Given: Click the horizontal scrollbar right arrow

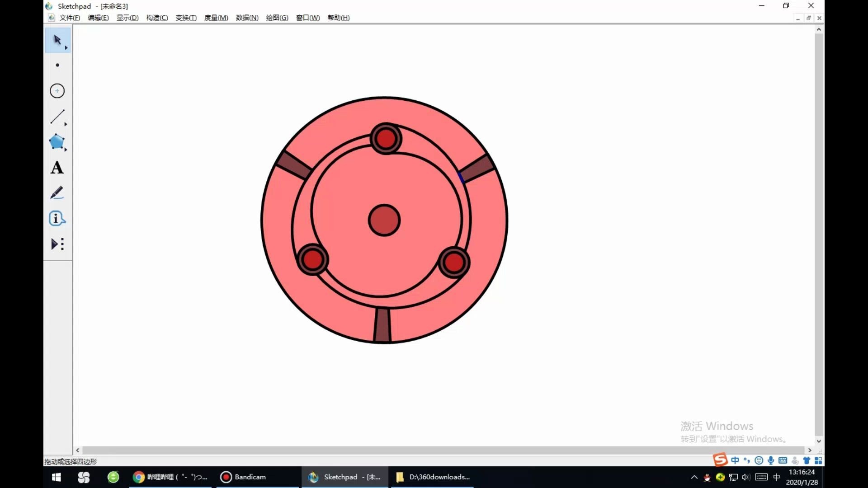Looking at the screenshot, I should coord(810,450).
